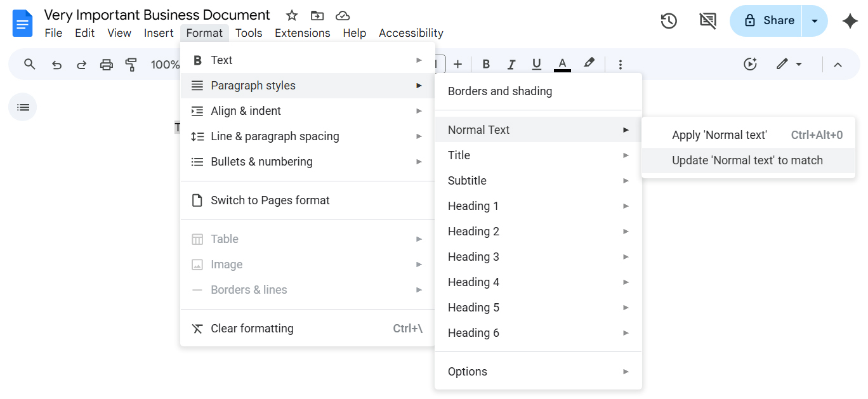The height and width of the screenshot is (399, 868).
Task: Toggle underline formatting in toolbar
Action: tap(537, 64)
